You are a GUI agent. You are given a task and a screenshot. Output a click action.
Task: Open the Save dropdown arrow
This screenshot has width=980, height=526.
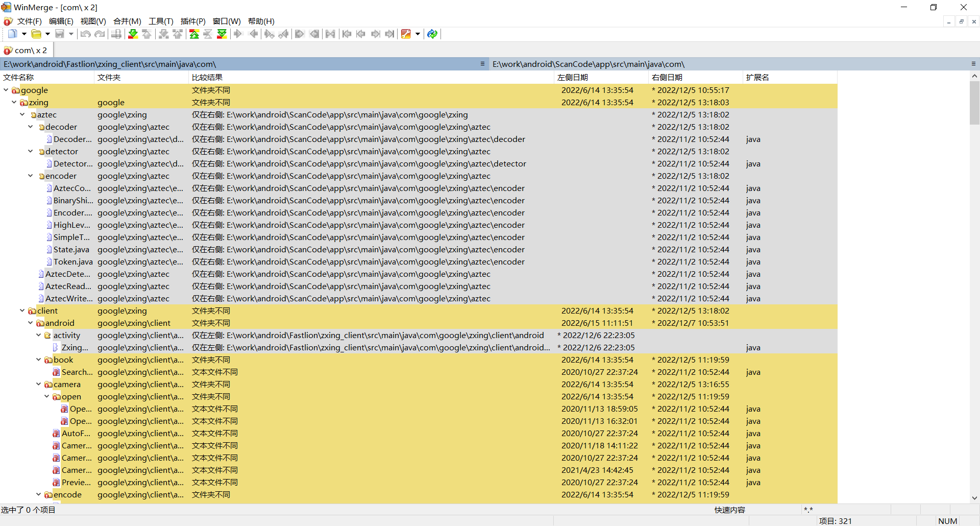tap(71, 34)
